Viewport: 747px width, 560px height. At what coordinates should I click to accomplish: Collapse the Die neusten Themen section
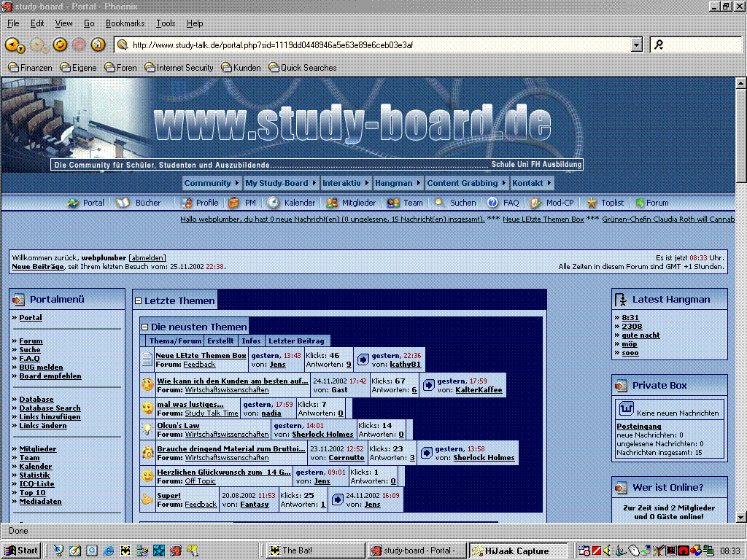click(144, 327)
